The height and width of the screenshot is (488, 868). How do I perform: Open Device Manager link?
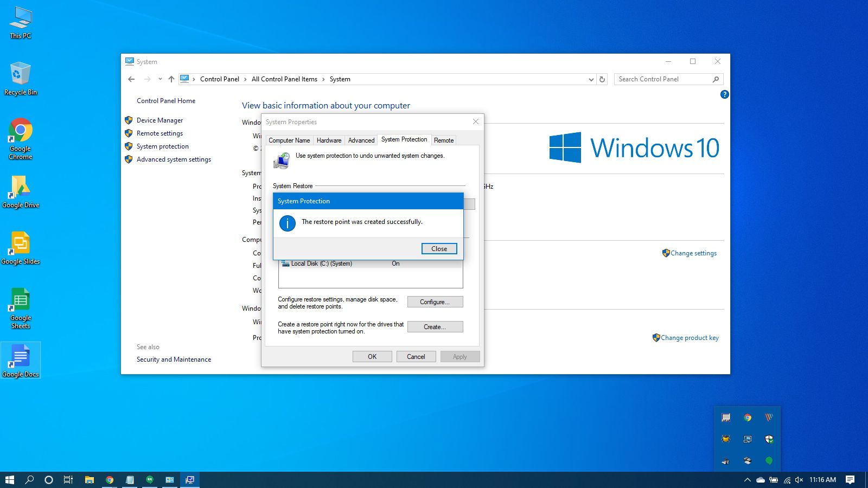click(x=159, y=120)
